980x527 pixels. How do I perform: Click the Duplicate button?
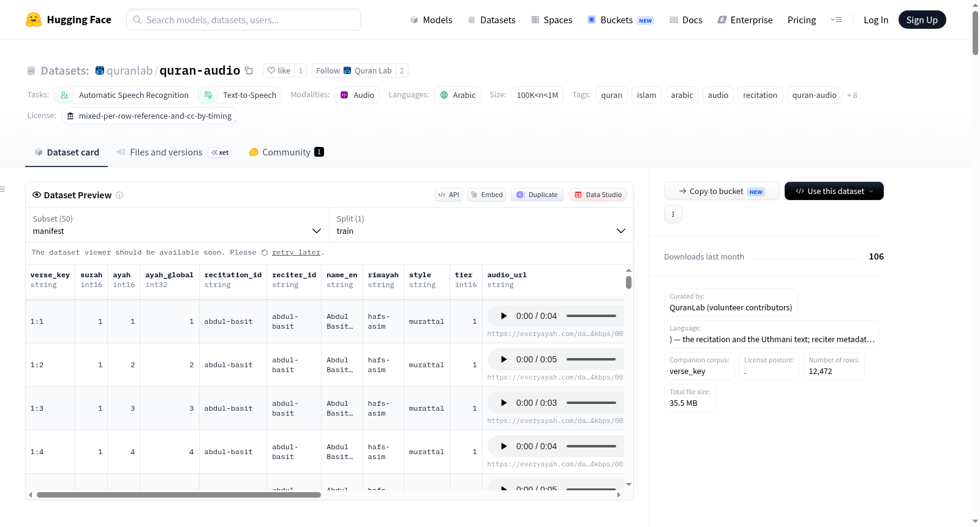coord(537,195)
